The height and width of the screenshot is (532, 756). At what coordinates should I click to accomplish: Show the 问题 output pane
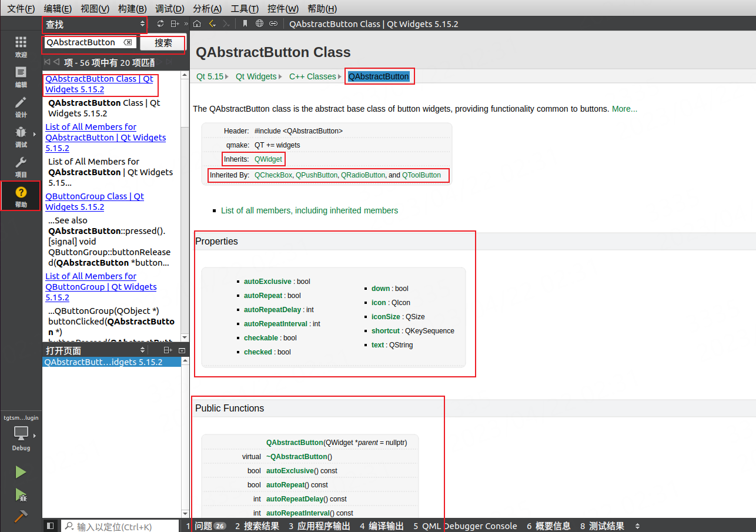pos(206,526)
